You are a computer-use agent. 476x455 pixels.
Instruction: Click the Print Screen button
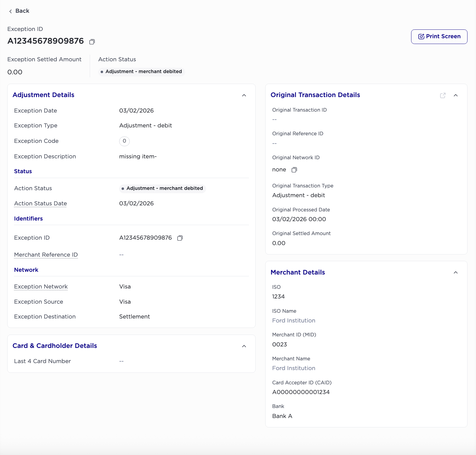tap(439, 37)
